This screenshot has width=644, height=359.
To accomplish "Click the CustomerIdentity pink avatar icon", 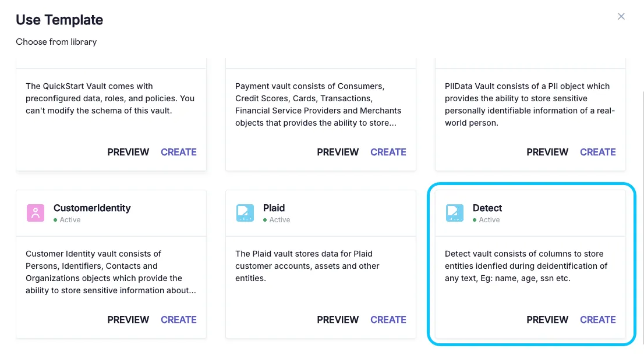I will point(36,212).
